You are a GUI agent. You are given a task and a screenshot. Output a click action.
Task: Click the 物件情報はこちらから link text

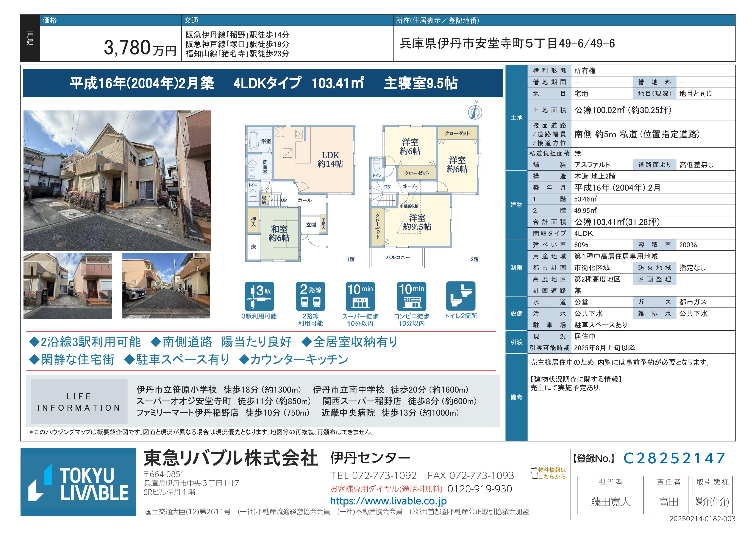click(x=552, y=473)
